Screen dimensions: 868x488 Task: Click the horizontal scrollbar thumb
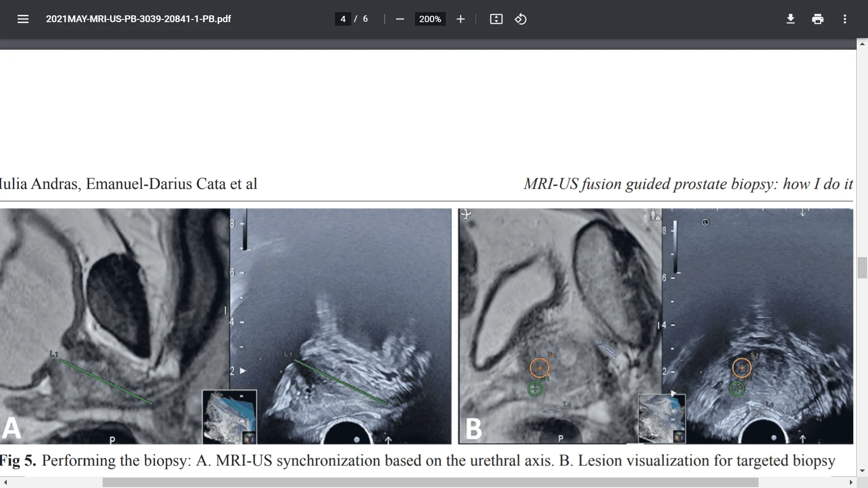[x=430, y=483]
